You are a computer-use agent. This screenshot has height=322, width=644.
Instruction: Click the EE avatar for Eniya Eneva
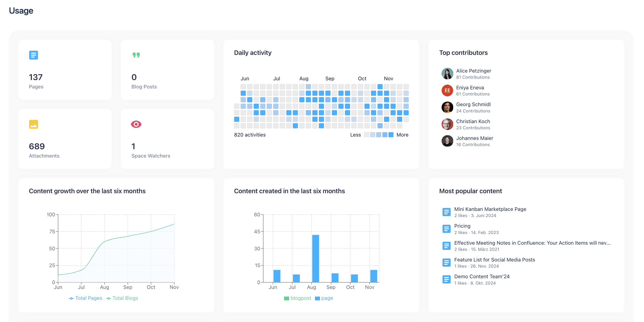coord(447,90)
